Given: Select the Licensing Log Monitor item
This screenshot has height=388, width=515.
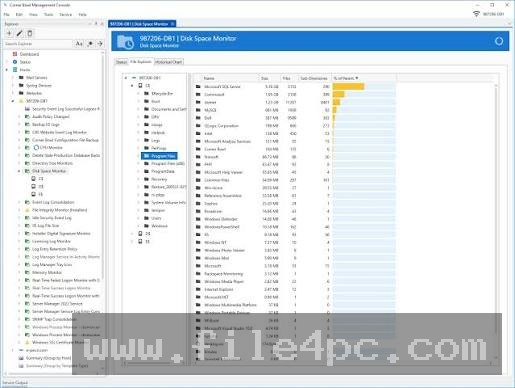Looking at the screenshot, I should pos(51,241).
